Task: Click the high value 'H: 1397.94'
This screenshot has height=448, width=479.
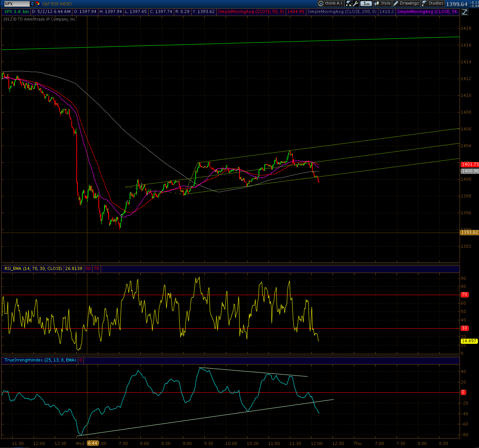Action: point(111,12)
